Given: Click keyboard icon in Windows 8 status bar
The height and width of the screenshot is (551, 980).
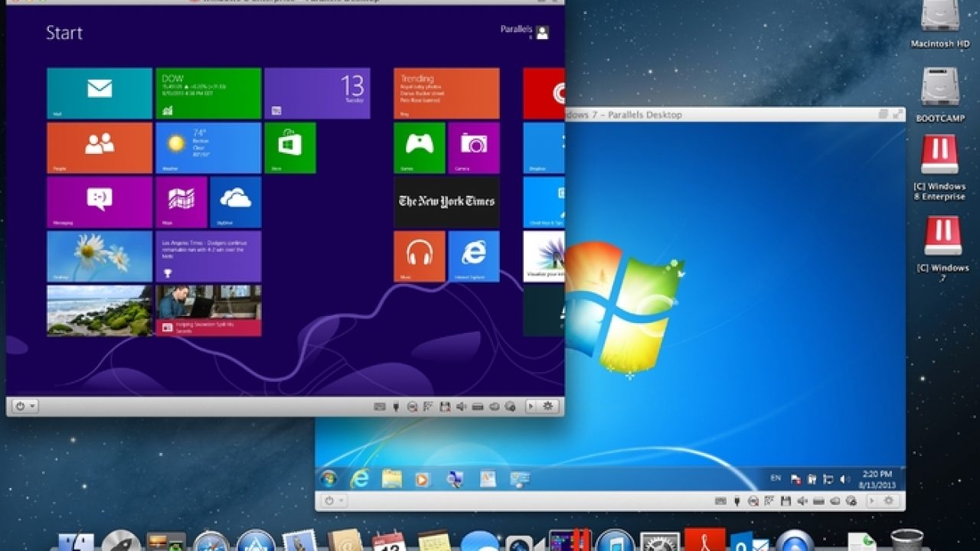Looking at the screenshot, I should (x=380, y=406).
